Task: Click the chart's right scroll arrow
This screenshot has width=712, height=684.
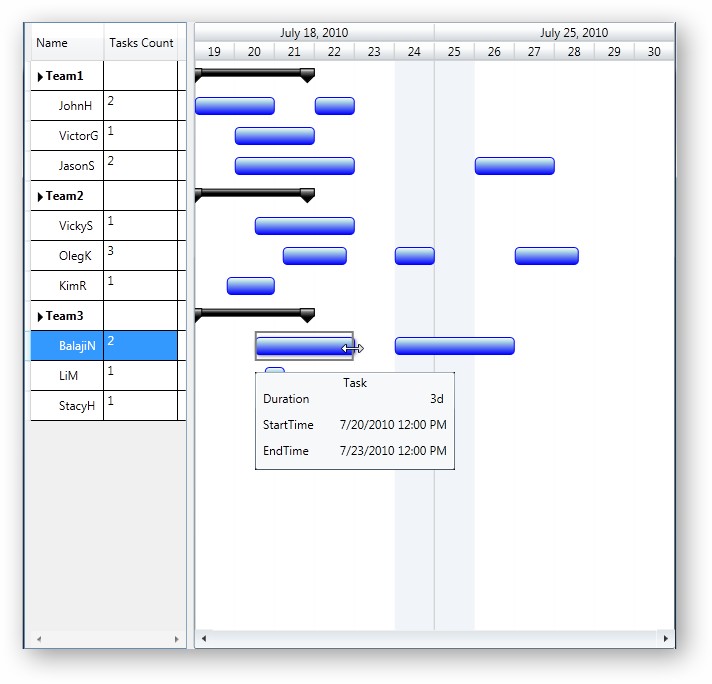Action: 666,638
